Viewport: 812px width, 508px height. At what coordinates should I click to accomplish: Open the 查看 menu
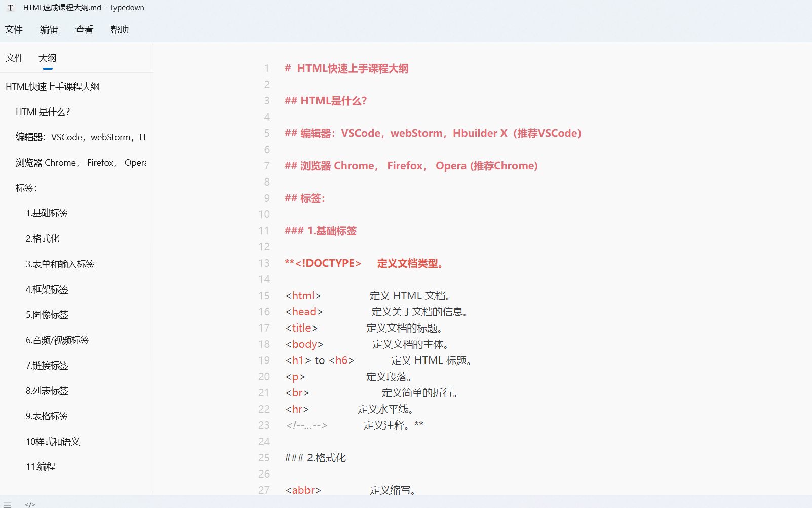(x=85, y=30)
